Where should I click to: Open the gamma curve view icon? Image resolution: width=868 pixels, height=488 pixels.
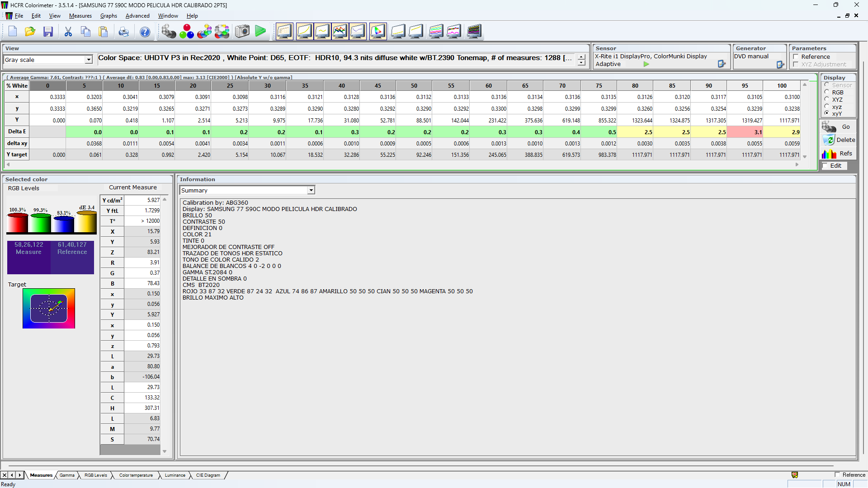click(x=304, y=31)
